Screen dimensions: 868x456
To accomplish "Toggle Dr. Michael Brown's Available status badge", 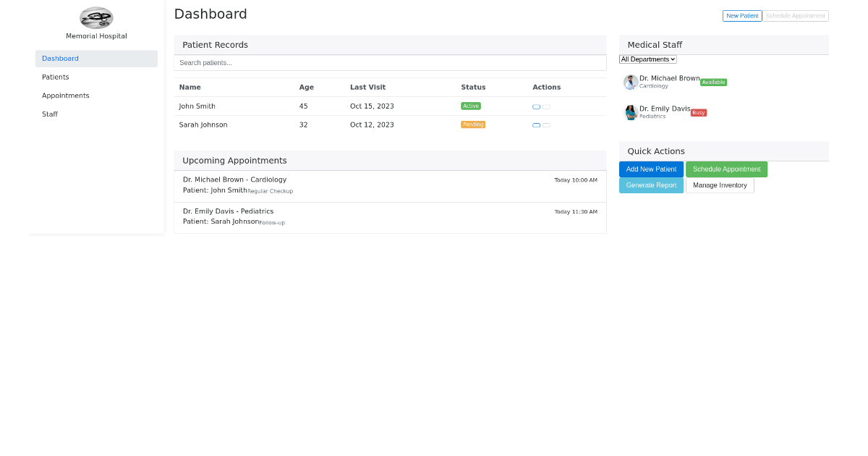I will click(713, 82).
